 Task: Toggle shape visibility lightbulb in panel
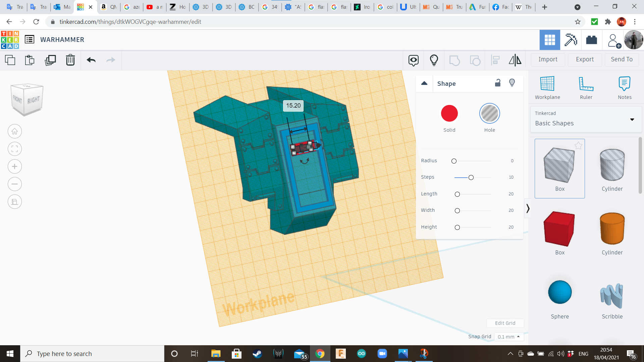[512, 83]
